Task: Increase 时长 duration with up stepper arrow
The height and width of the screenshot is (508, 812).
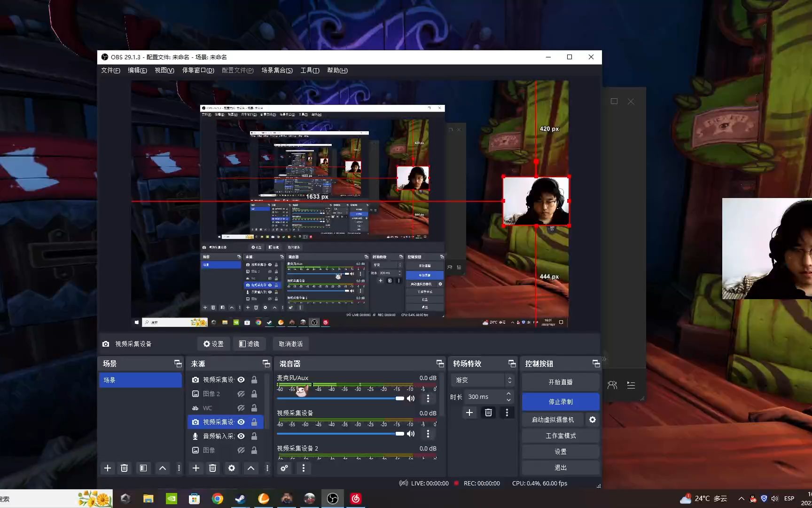Action: pos(508,394)
